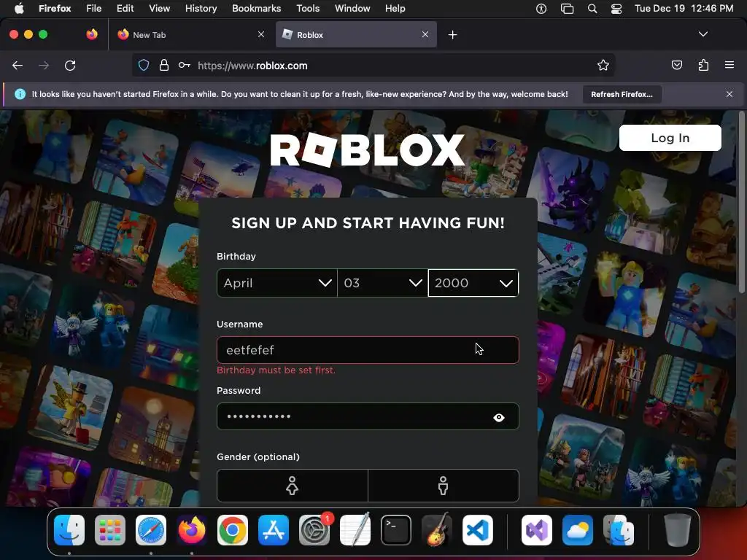This screenshot has height=560, width=747.
Task: Open the Firefox hamburger menu
Action: point(729,65)
